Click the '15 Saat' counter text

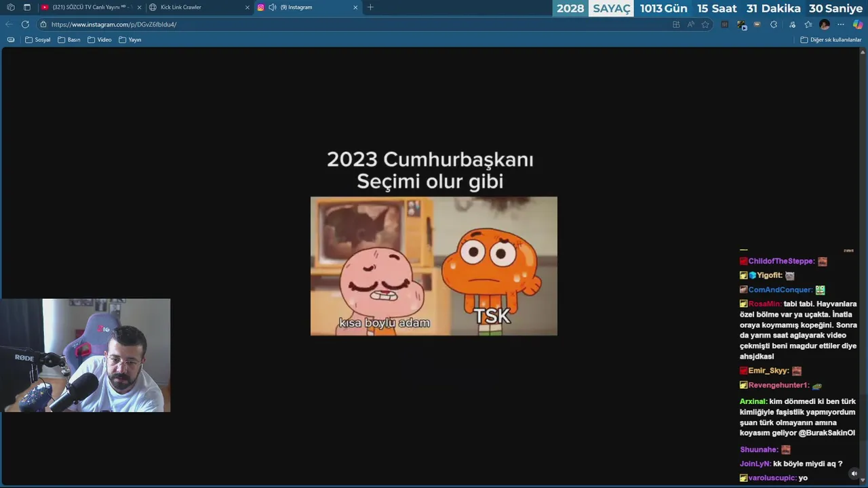[717, 8]
